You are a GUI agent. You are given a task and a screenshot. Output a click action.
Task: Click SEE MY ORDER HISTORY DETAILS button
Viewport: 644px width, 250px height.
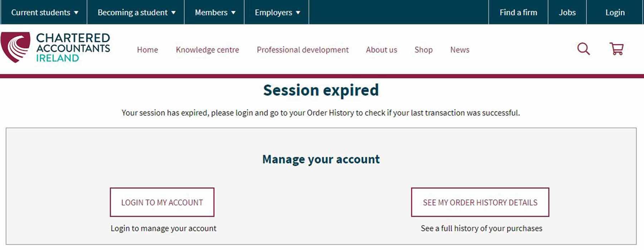point(480,202)
